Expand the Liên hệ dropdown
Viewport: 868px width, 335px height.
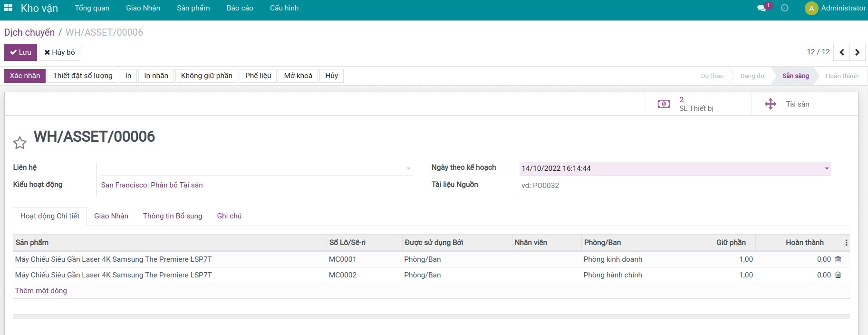(x=408, y=168)
